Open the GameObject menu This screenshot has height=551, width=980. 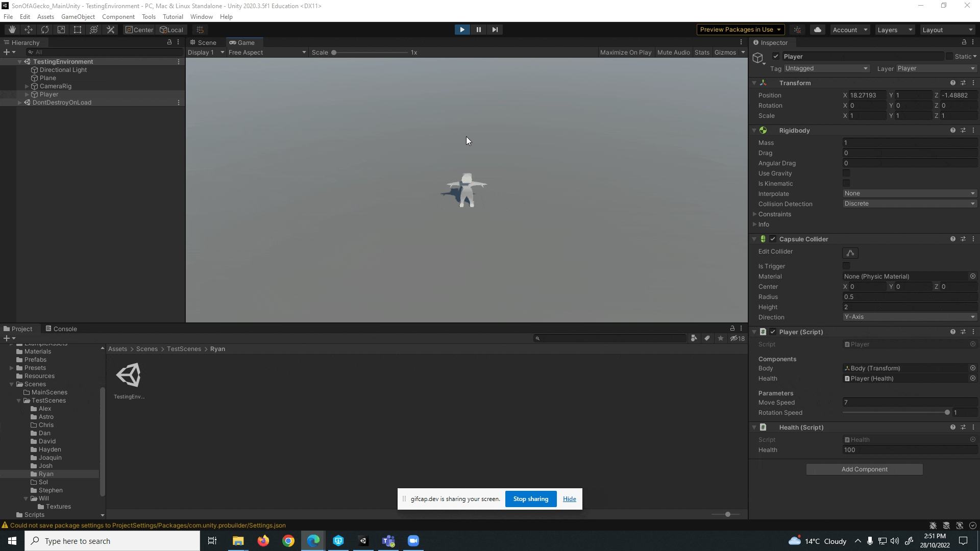coord(78,17)
